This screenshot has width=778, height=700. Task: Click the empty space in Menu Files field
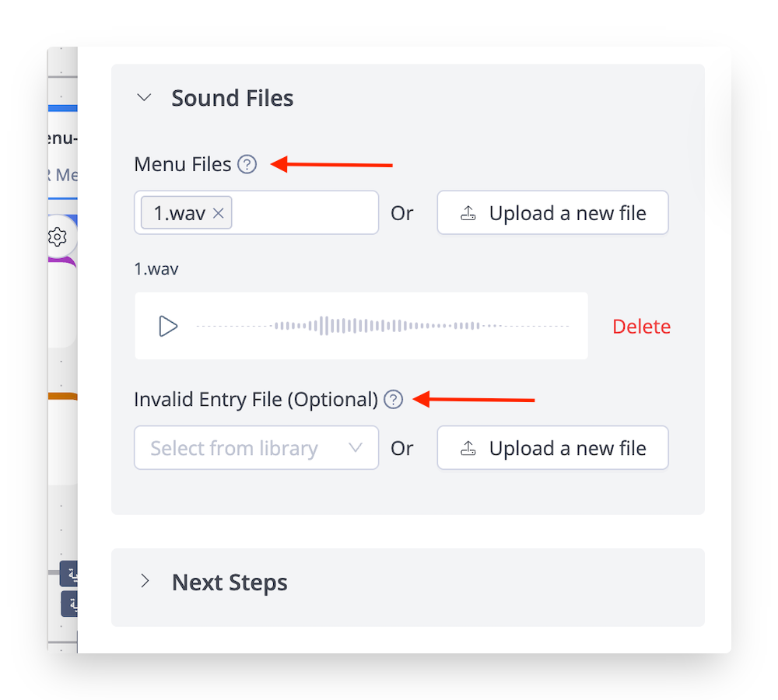(x=303, y=213)
